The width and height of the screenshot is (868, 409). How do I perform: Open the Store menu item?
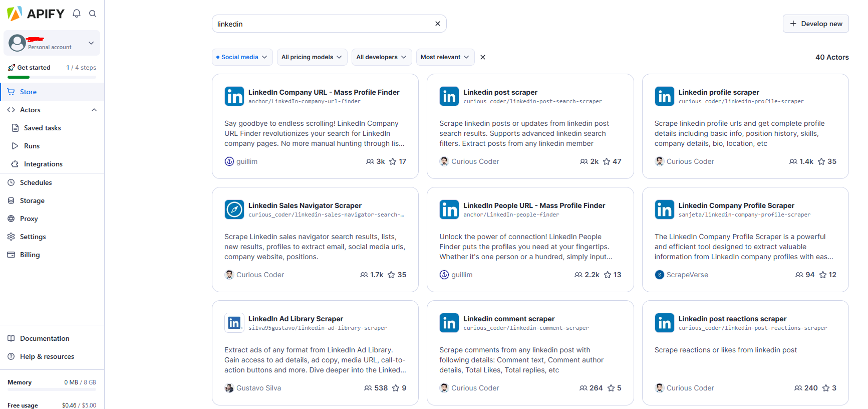click(x=52, y=92)
